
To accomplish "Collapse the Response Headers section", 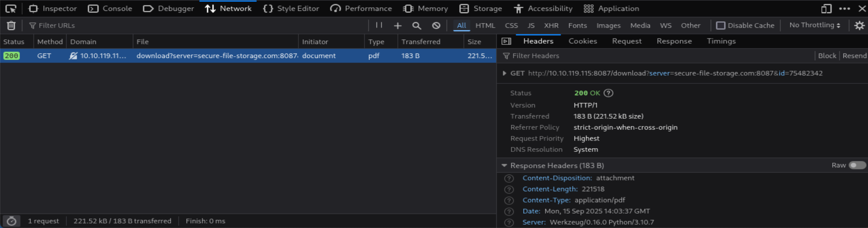I will (x=504, y=165).
